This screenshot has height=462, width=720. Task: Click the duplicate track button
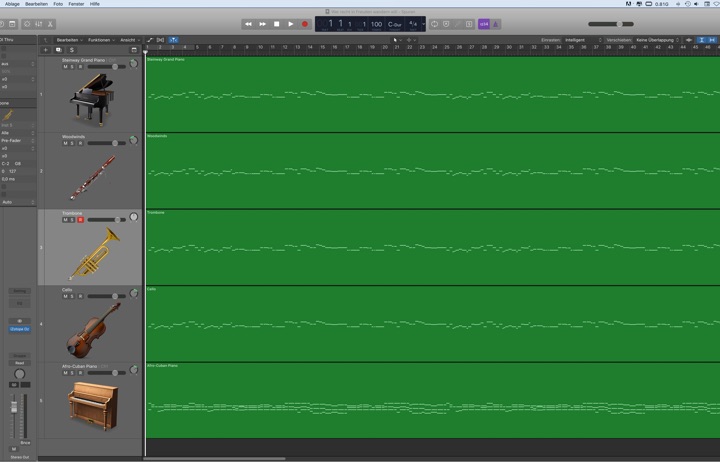tap(58, 50)
